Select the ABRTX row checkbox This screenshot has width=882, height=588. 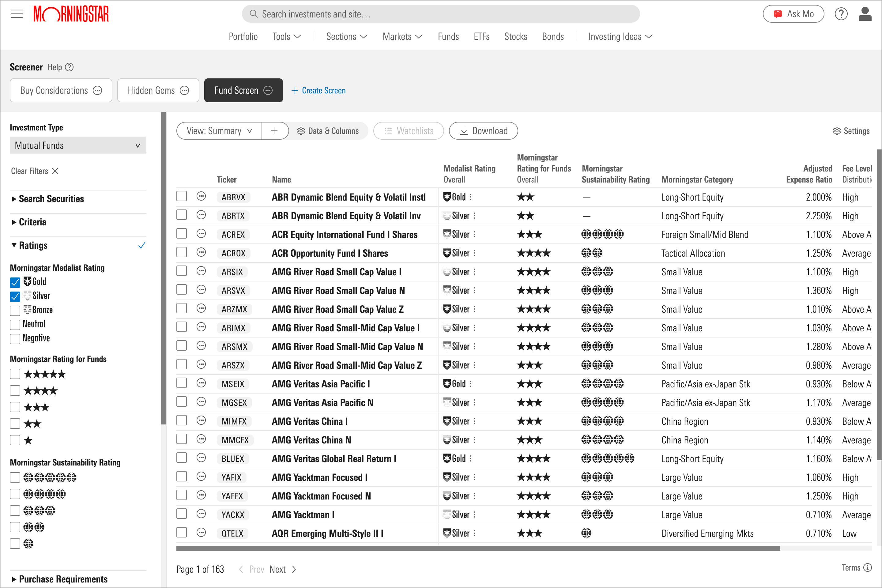[x=182, y=215]
